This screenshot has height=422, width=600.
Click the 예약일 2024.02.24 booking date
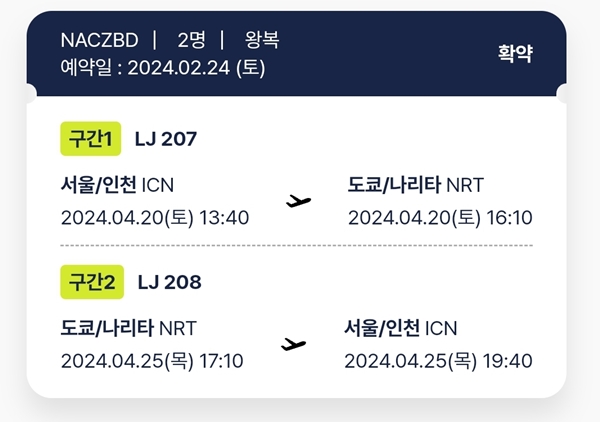(163, 68)
